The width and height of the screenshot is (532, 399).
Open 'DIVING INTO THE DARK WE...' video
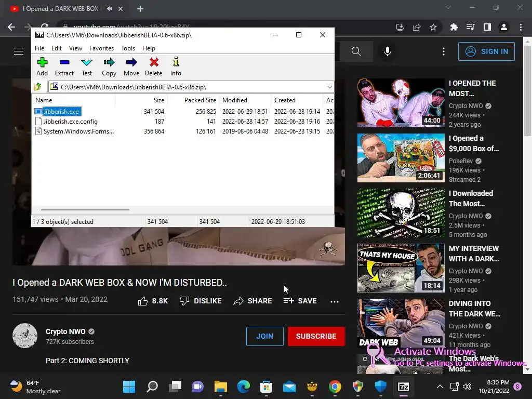401,323
